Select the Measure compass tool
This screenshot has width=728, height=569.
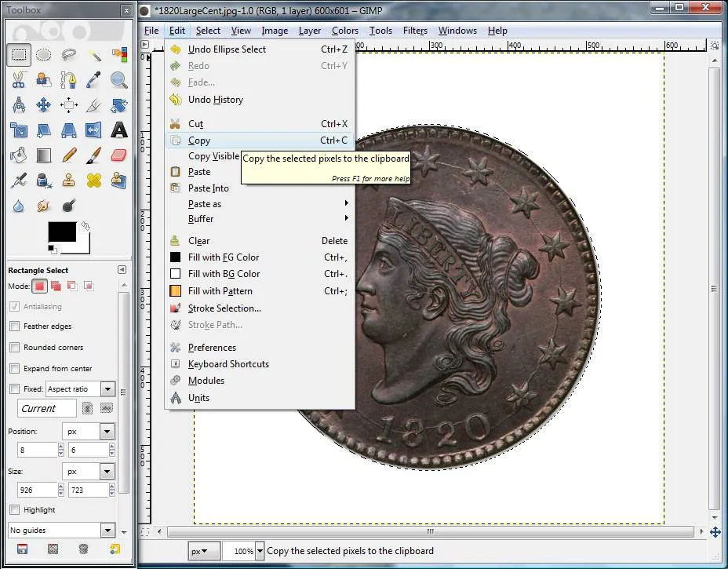point(19,105)
